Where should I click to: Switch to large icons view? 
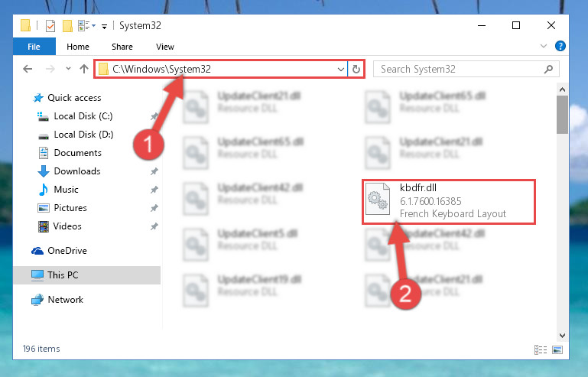pyautogui.click(x=557, y=349)
